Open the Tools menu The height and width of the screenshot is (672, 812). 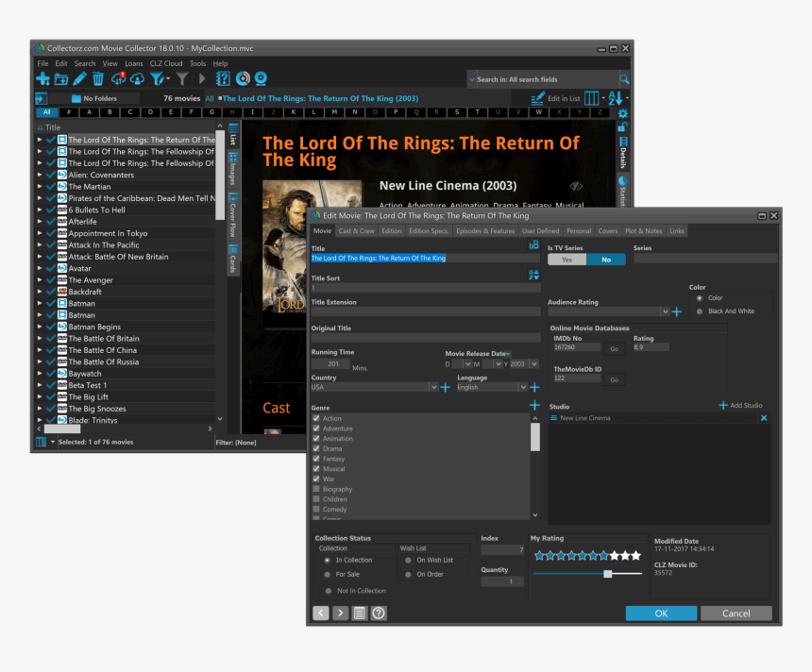(x=197, y=63)
